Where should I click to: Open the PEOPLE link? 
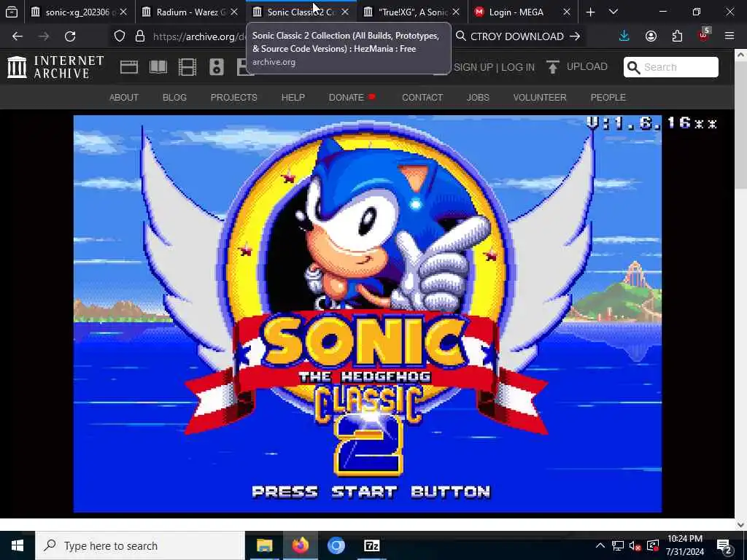[608, 97]
